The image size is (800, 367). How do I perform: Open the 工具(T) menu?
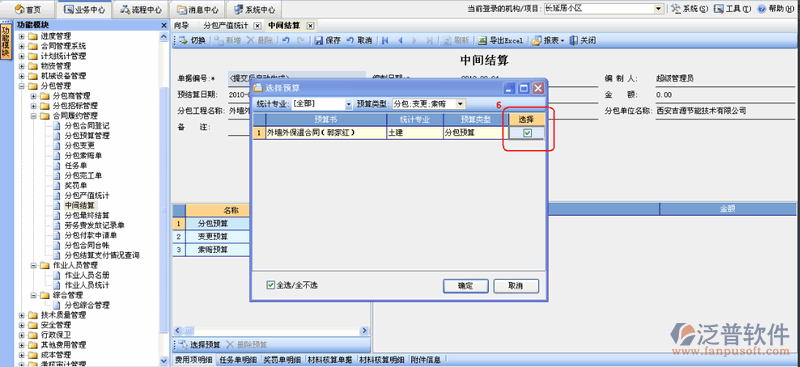(733, 9)
